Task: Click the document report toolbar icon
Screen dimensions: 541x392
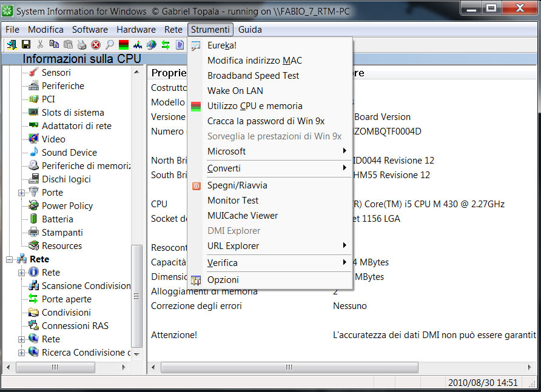Action: click(180, 44)
